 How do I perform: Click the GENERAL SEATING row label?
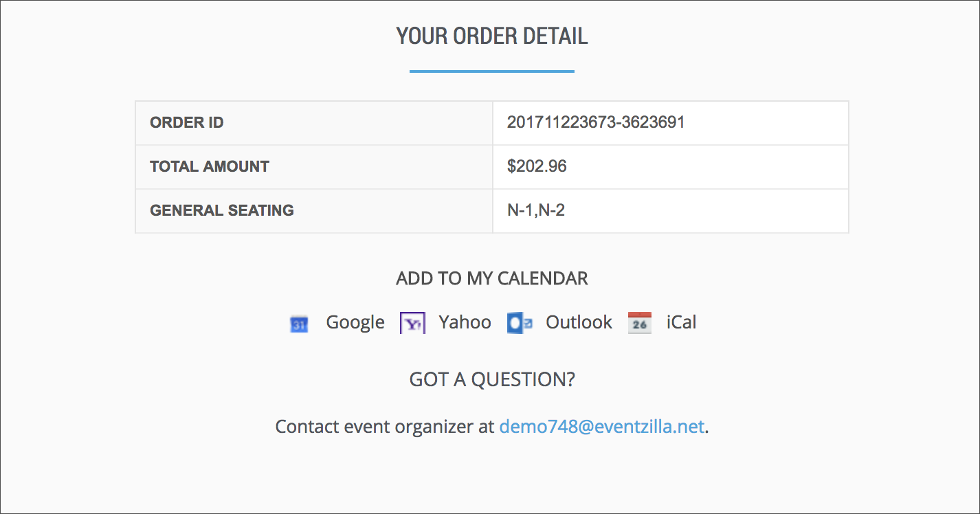(221, 210)
